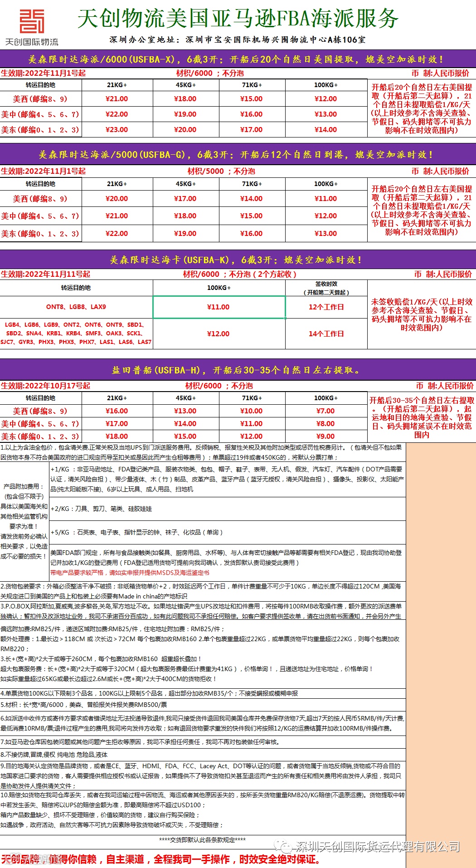Click 71KG+ column header in USFBA-G table

[x=252, y=184]
